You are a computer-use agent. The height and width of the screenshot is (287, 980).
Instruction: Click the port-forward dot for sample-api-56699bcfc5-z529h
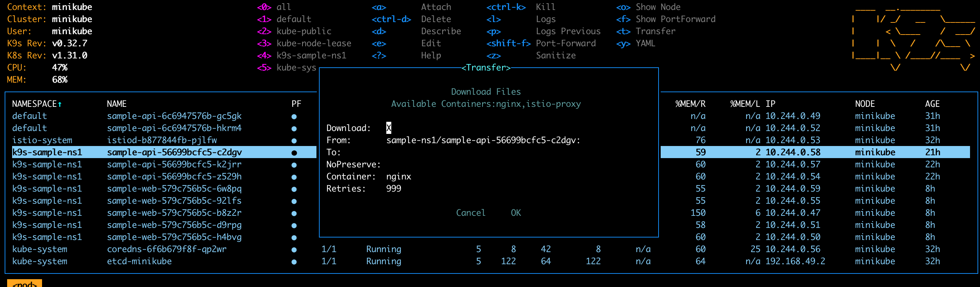point(294,177)
